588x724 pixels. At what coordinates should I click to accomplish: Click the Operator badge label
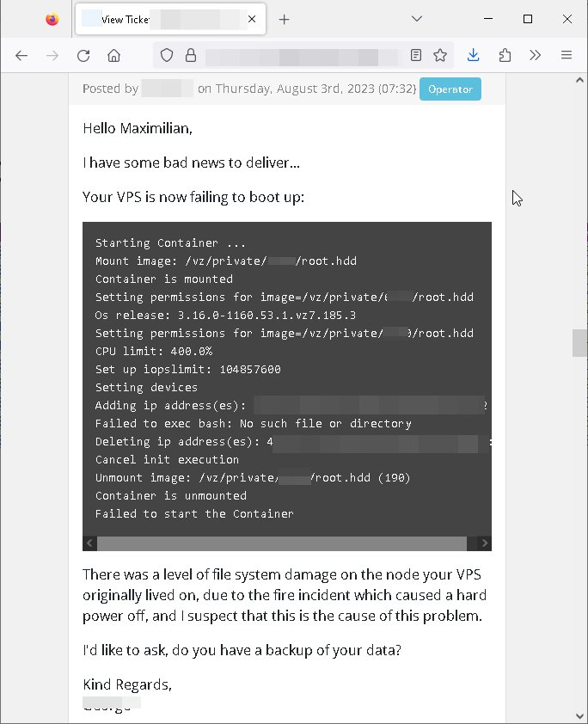[x=450, y=89]
